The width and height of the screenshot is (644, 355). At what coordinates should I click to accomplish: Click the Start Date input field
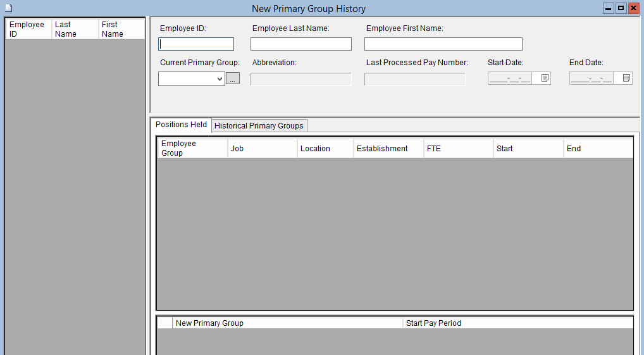(510, 79)
